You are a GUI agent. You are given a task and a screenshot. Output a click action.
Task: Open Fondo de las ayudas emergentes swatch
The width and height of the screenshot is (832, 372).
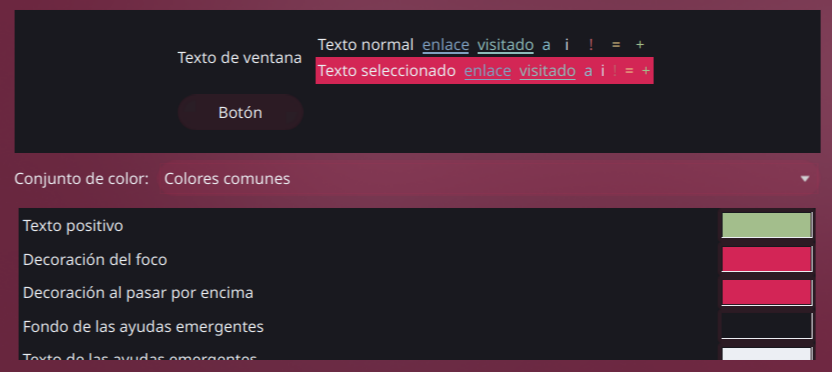point(767,326)
